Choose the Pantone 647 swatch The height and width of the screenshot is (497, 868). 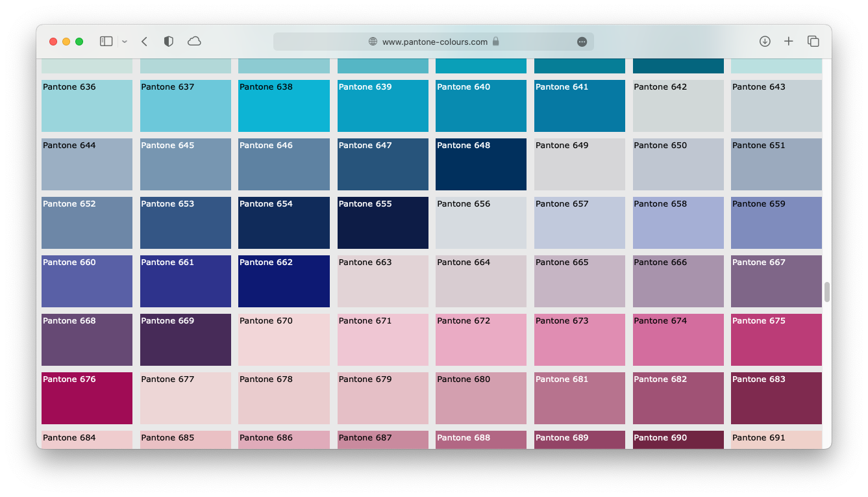click(x=383, y=164)
